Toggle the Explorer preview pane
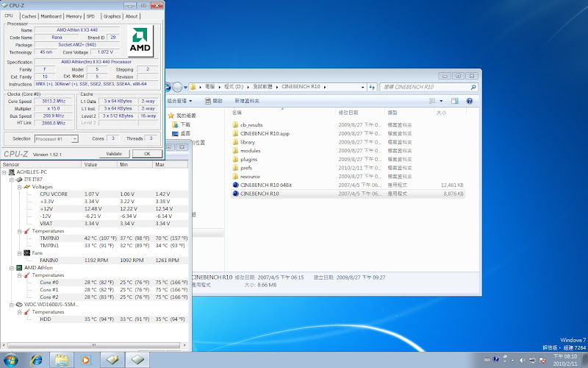Image resolution: width=588 pixels, height=368 pixels. [455, 101]
